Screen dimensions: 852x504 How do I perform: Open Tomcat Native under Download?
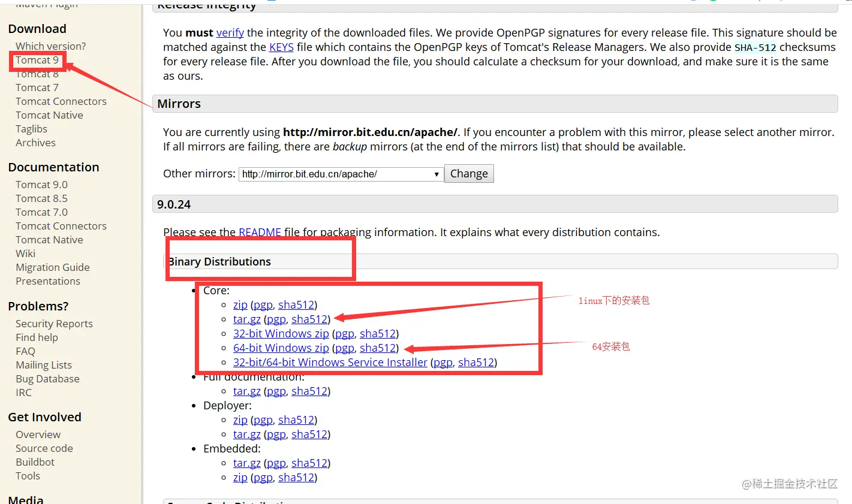tap(49, 115)
